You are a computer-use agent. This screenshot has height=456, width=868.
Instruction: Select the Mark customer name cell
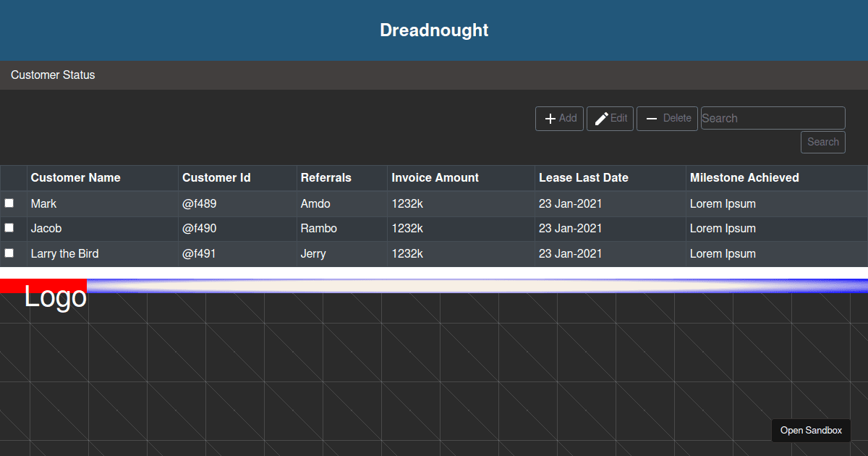coord(103,204)
